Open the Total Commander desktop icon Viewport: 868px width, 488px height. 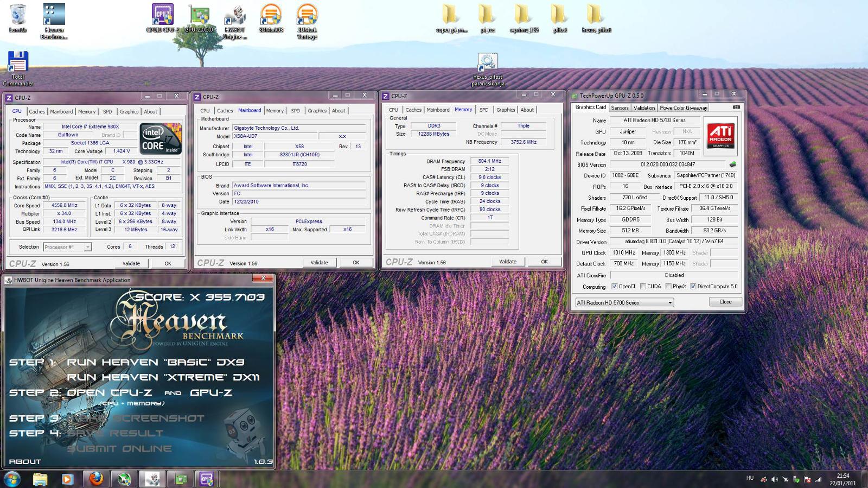point(18,68)
